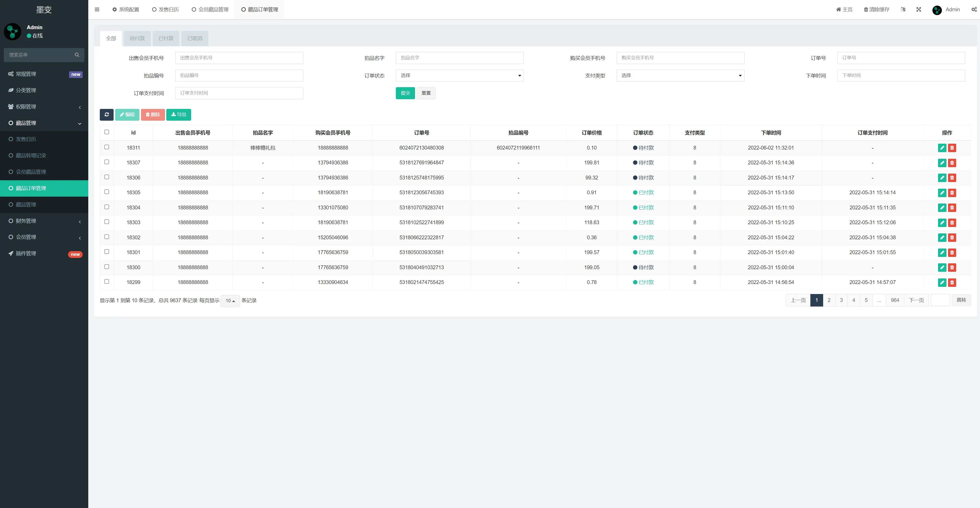
Task: Check the checkbox for row 18302
Action: click(106, 237)
